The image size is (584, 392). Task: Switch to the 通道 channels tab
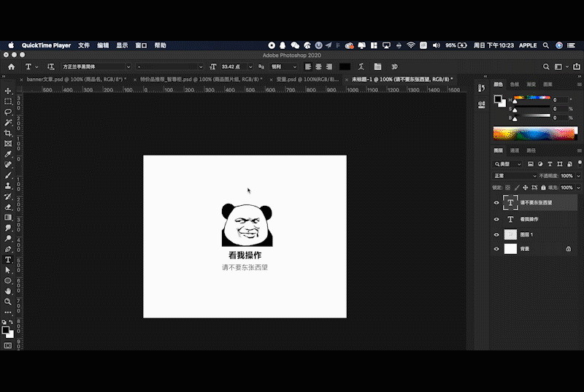(x=515, y=150)
